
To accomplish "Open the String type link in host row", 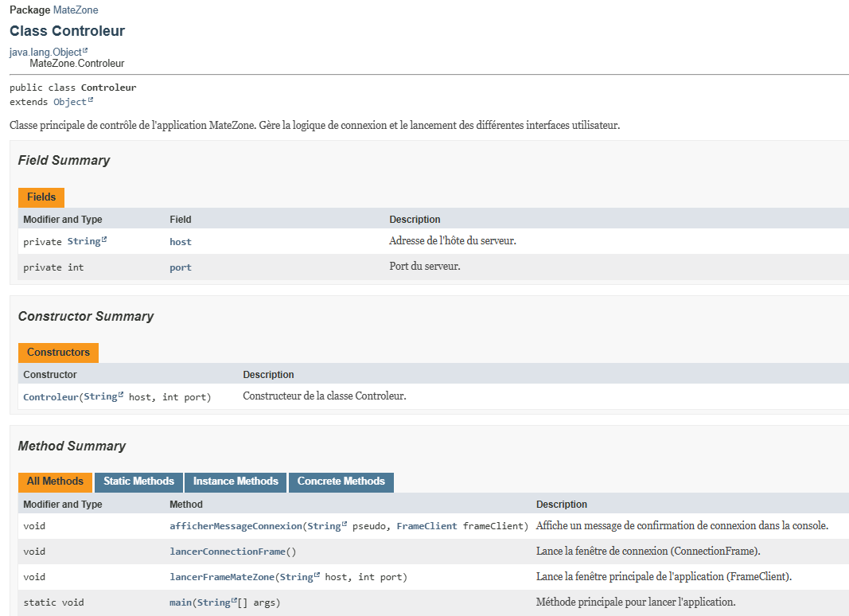I will pyautogui.click(x=83, y=241).
